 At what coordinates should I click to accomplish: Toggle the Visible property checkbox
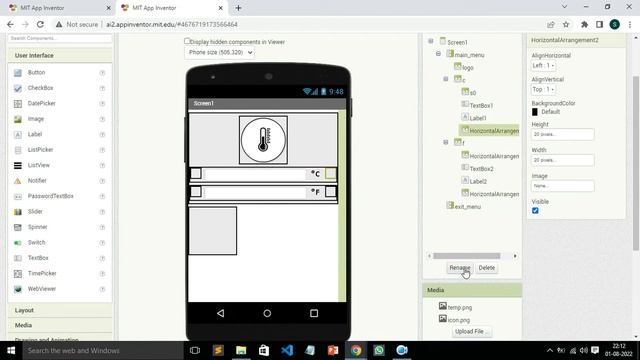[535, 211]
